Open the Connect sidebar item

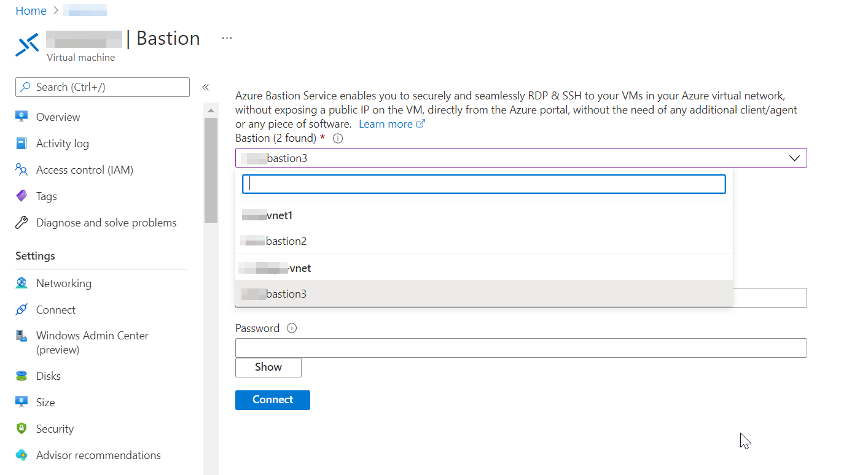point(56,310)
